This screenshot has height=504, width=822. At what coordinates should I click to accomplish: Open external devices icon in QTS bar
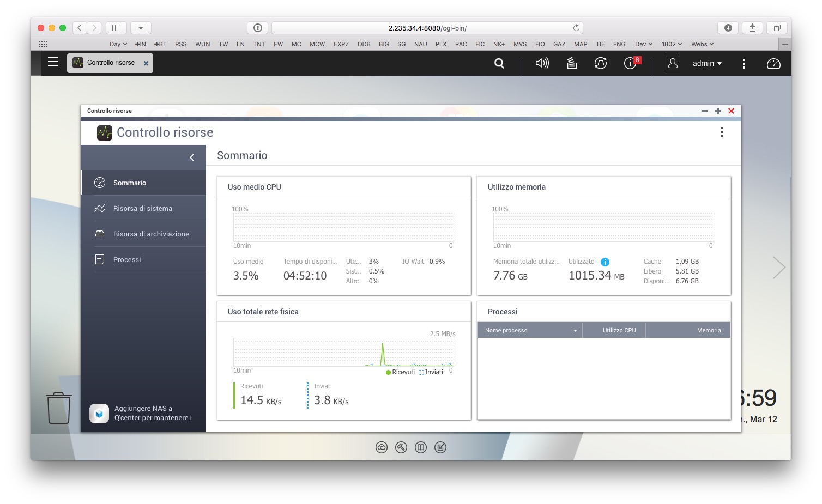pyautogui.click(x=601, y=63)
